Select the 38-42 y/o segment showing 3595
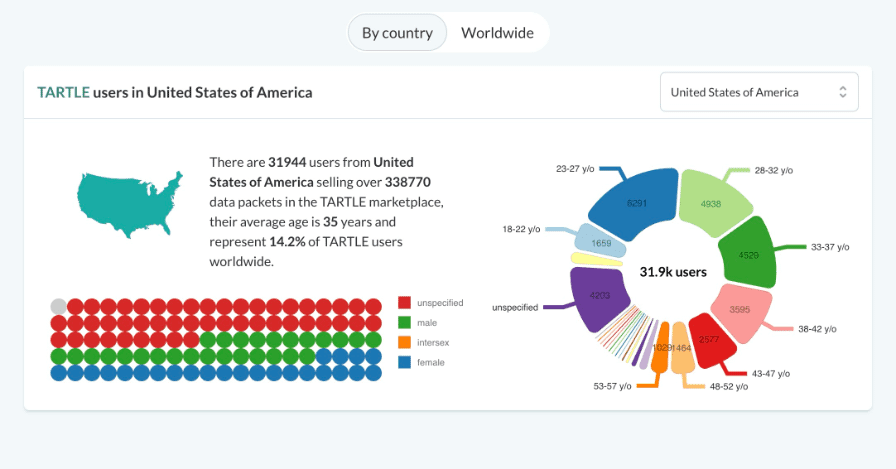Image resolution: width=896 pixels, height=469 pixels. tap(741, 310)
